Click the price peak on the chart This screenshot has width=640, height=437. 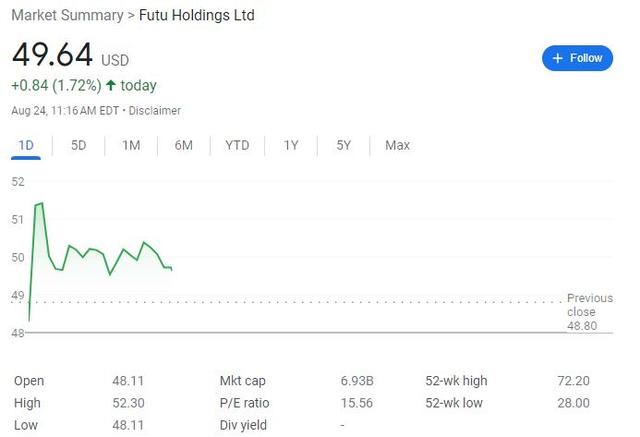coord(41,203)
